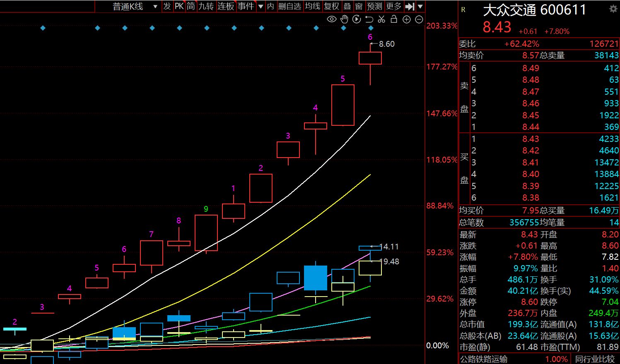The height and width of the screenshot is (364, 620).
Task: Click the 8.60 high price label
Action: coord(387,44)
